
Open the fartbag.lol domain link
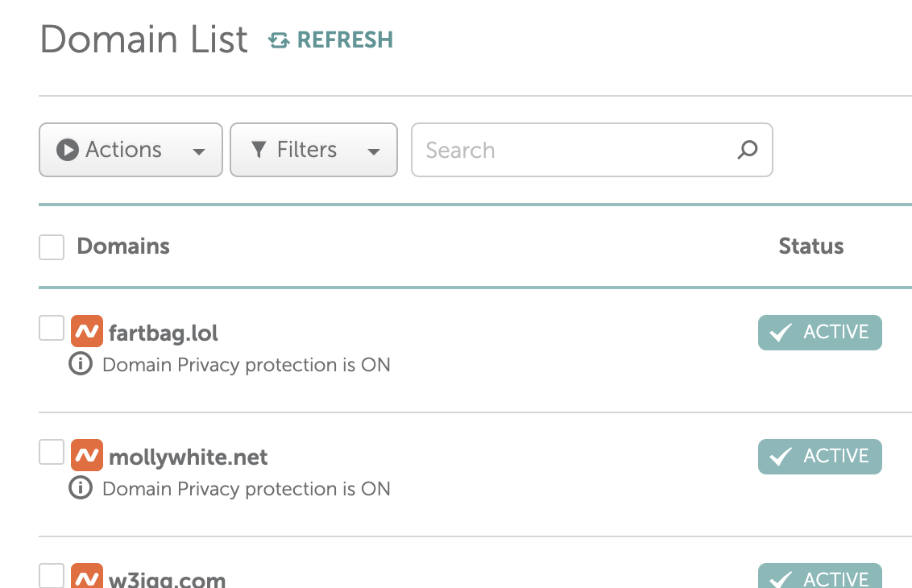pos(164,333)
